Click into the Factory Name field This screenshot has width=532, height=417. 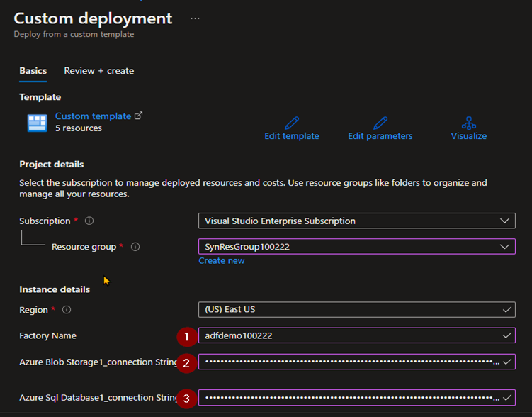(357, 335)
